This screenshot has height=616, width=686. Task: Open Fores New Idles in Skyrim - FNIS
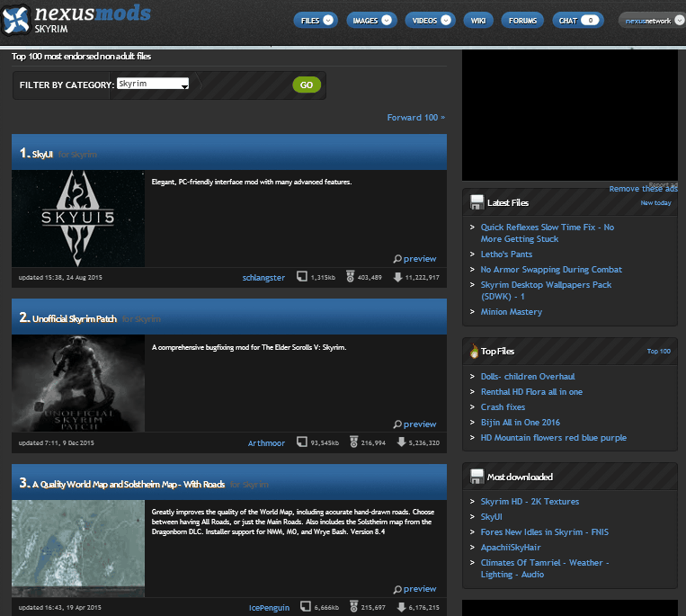pos(544,532)
